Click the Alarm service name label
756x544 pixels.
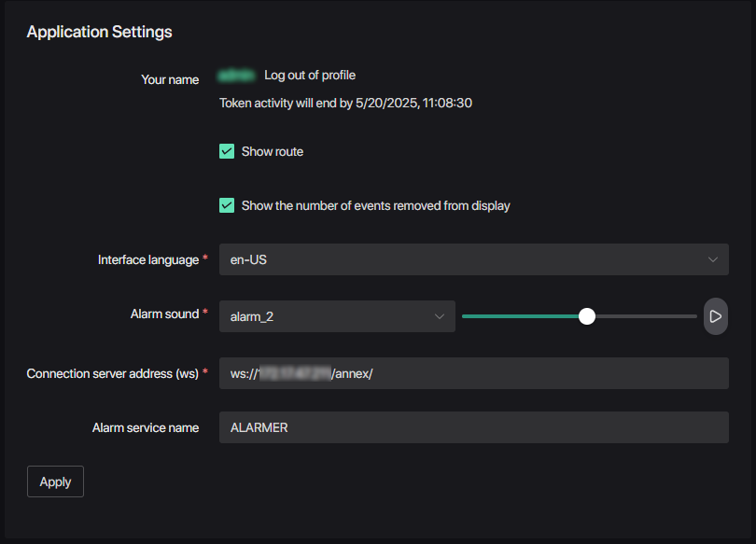point(145,427)
